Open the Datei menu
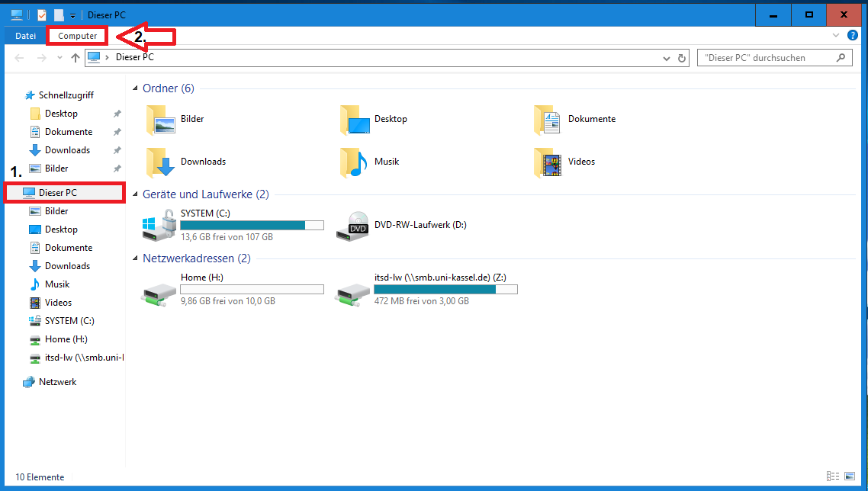The image size is (868, 491). point(25,36)
